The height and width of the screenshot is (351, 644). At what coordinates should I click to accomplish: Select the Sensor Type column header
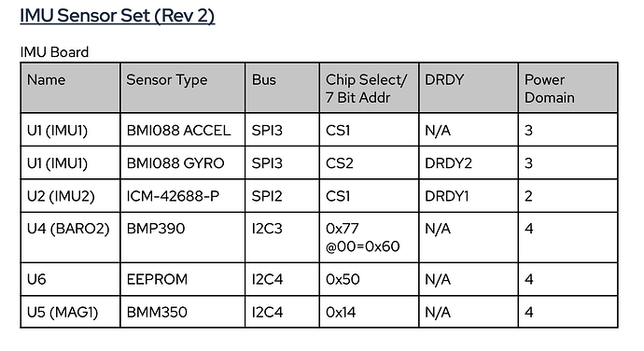click(x=183, y=88)
